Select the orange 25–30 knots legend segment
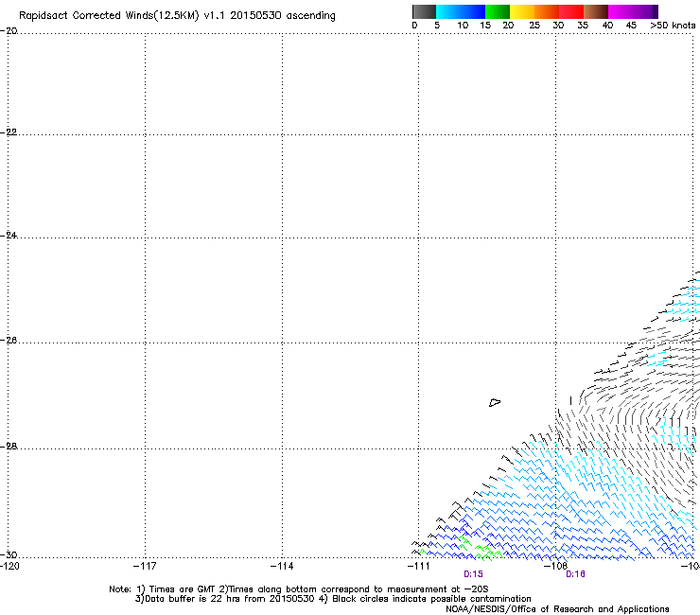This screenshot has width=700, height=615. coord(547,11)
